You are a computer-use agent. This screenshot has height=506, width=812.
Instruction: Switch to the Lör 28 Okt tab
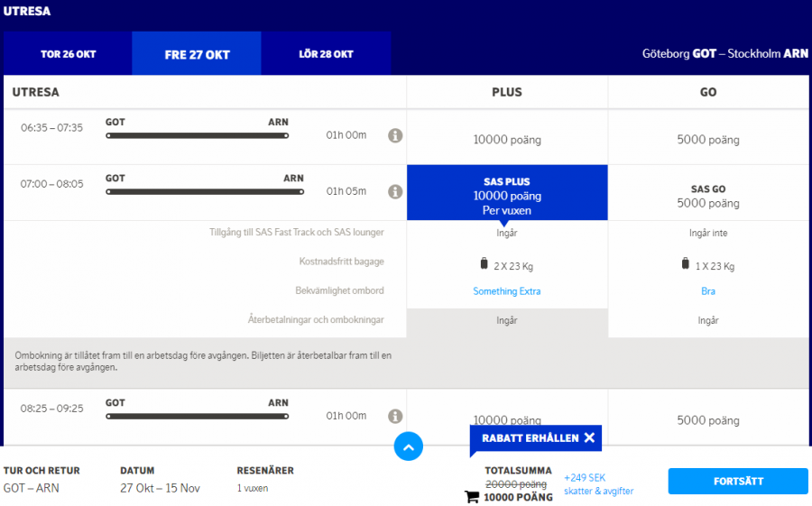pyautogui.click(x=326, y=54)
